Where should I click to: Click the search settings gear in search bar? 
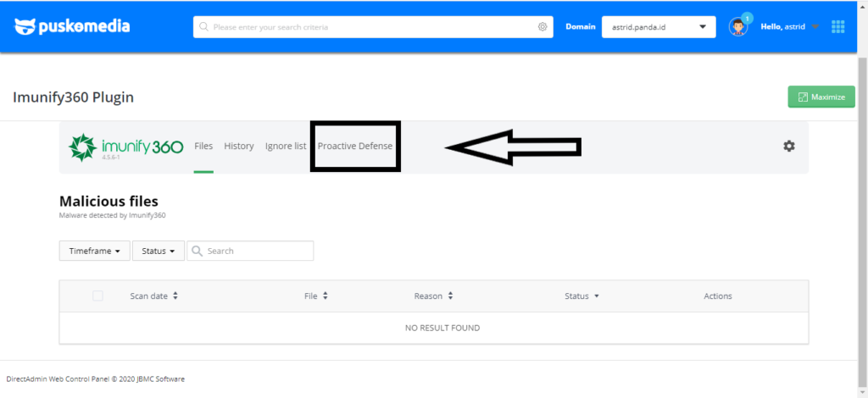[x=542, y=27]
